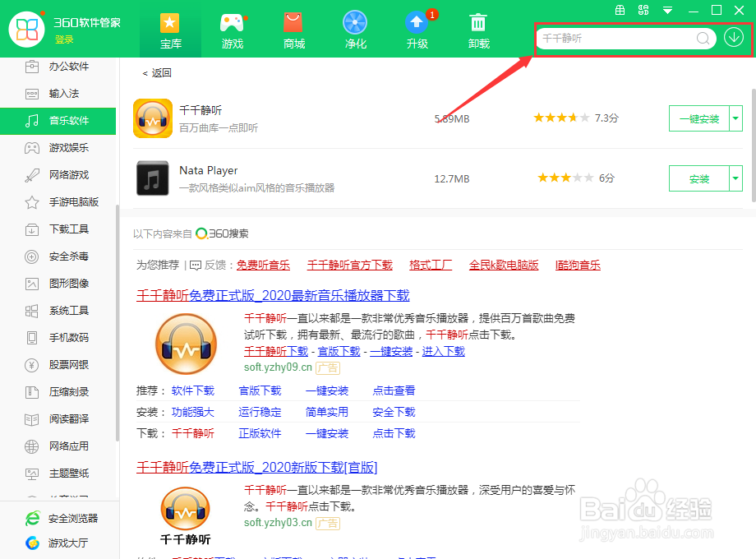Click 点击查看 in the 推荐 row
The image size is (756, 559).
point(394,390)
